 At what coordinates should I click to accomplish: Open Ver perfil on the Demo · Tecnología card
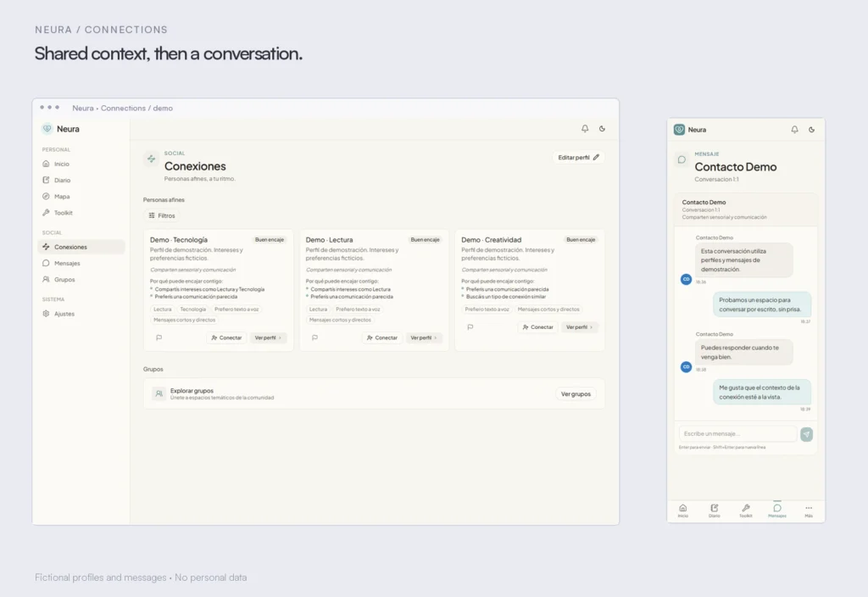point(268,338)
